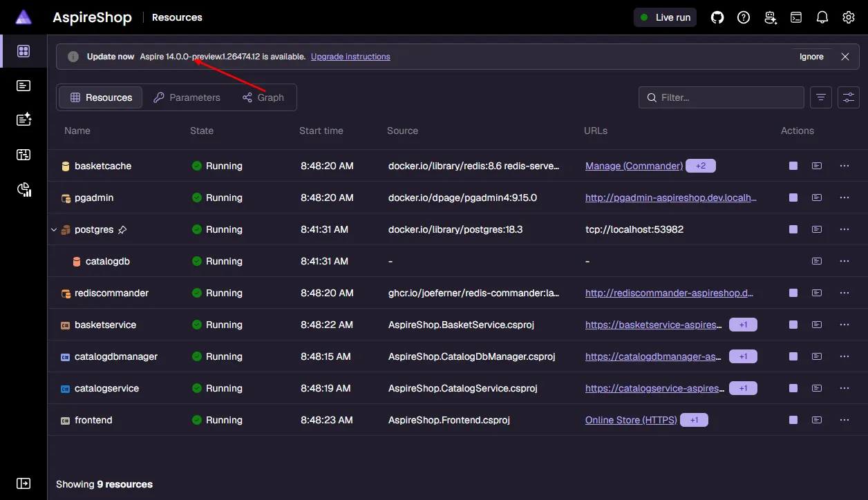Sort by the Start time column header
Viewport: 868px width, 500px height.
click(x=321, y=131)
